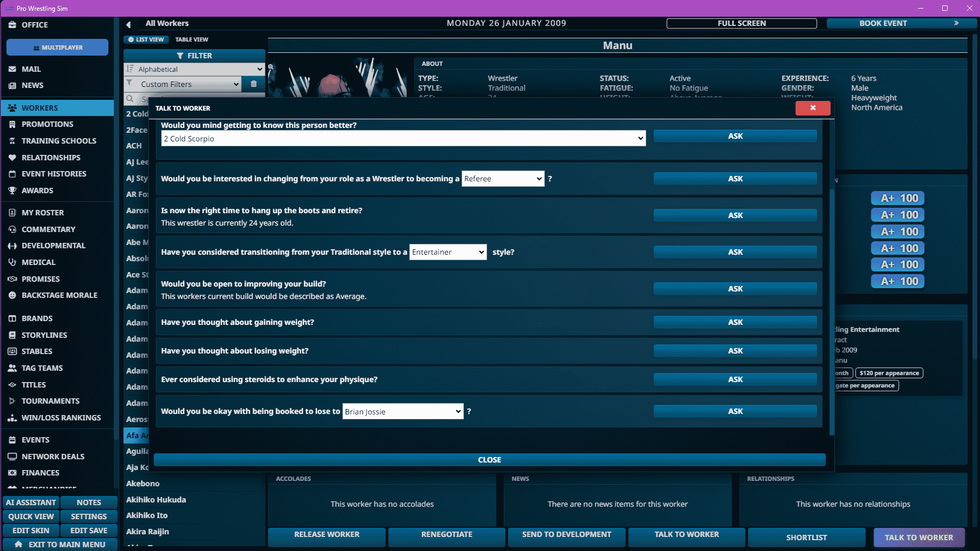The width and height of the screenshot is (980, 551).
Task: Select the Workers people icon
Action: coord(12,108)
